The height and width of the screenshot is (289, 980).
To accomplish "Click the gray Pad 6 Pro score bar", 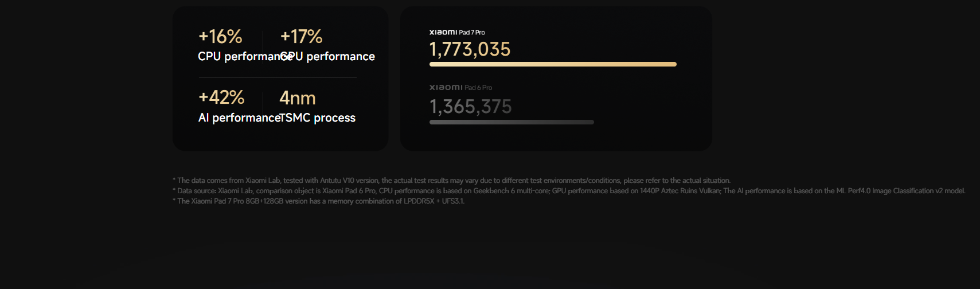I will 512,122.
